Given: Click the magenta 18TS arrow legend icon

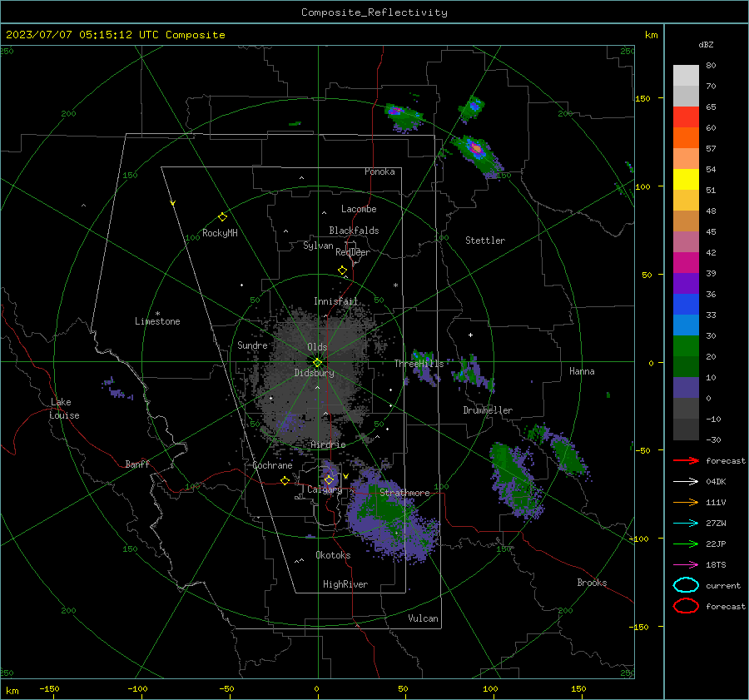Looking at the screenshot, I should click(x=686, y=565).
